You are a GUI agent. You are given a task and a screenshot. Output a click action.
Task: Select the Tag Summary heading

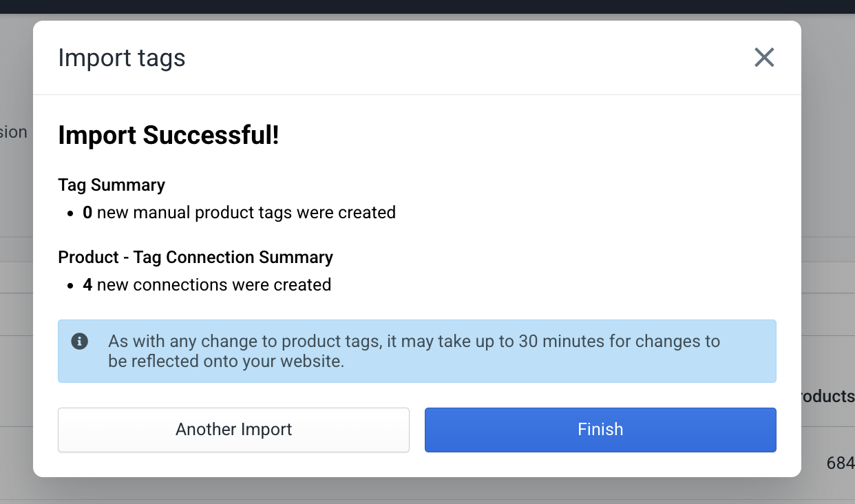[112, 185]
